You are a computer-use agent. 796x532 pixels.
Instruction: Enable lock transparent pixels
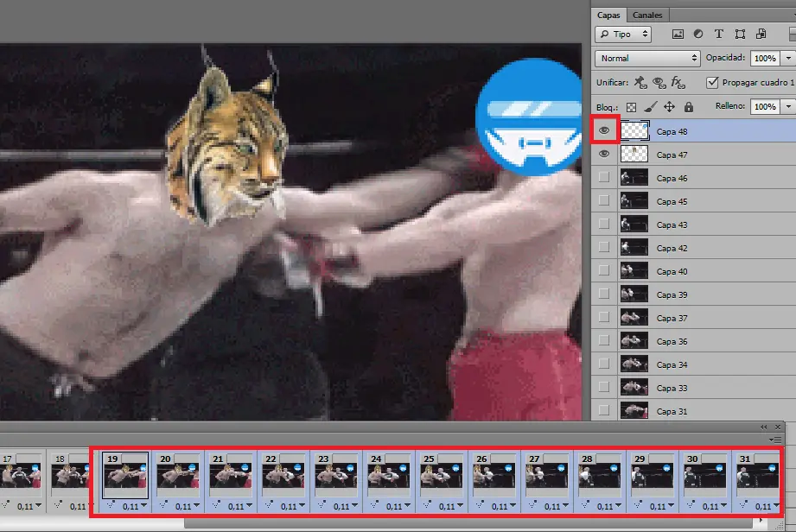[x=631, y=109]
